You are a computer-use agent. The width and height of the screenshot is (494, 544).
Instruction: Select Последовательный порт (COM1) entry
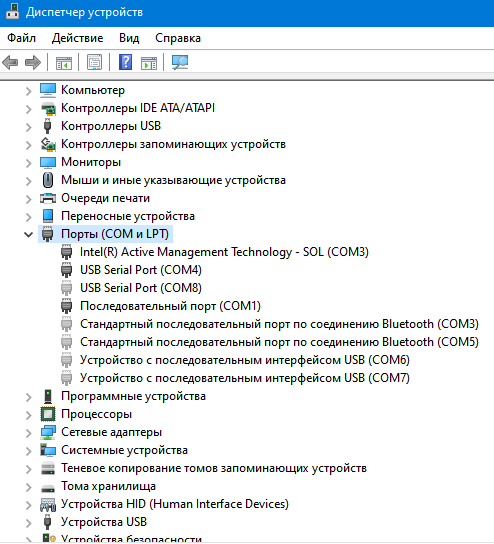[170, 306]
